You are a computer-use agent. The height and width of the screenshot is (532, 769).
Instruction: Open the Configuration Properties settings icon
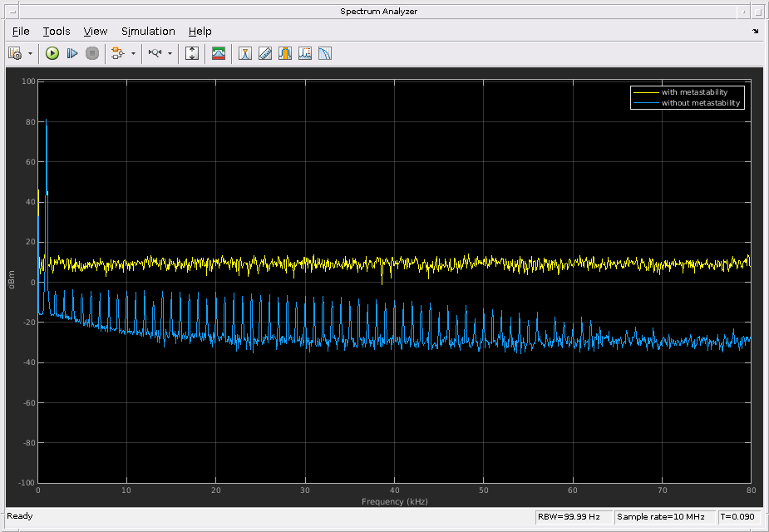[x=15, y=53]
